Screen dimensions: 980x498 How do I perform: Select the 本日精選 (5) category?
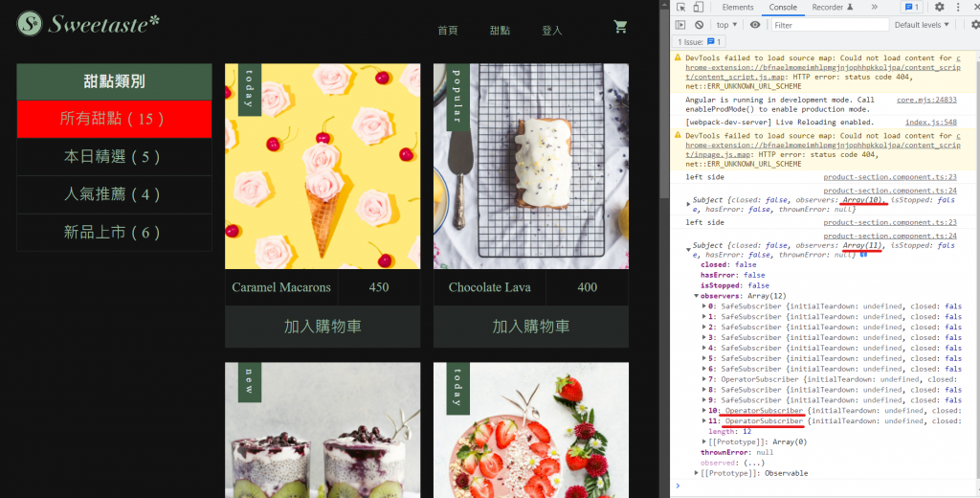click(115, 156)
